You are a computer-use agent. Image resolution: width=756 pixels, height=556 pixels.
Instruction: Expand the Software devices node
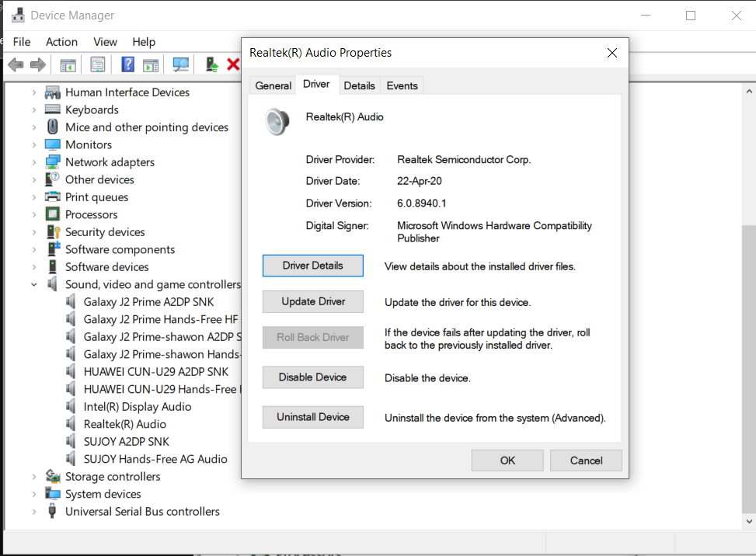click(x=33, y=267)
